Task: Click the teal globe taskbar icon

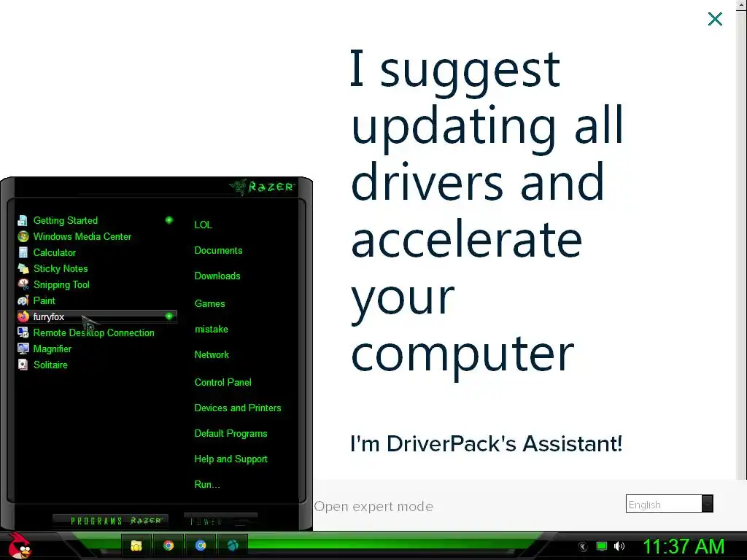Action: pos(233,545)
